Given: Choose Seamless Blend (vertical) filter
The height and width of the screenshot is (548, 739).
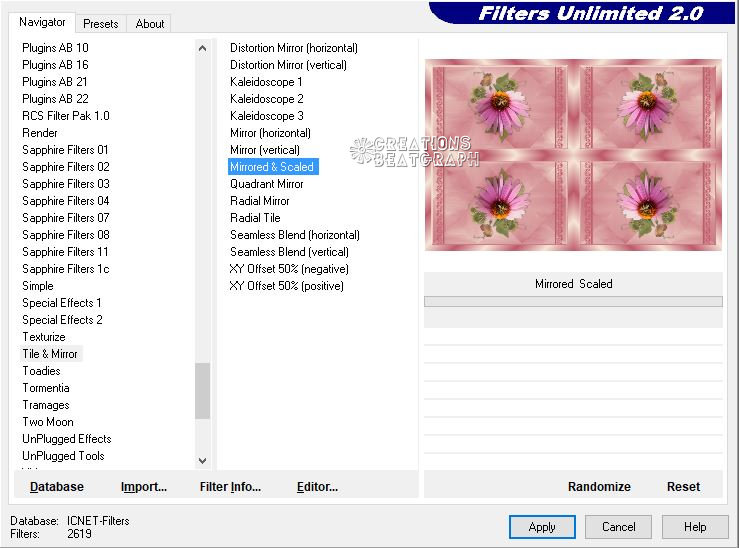Looking at the screenshot, I should 289,252.
